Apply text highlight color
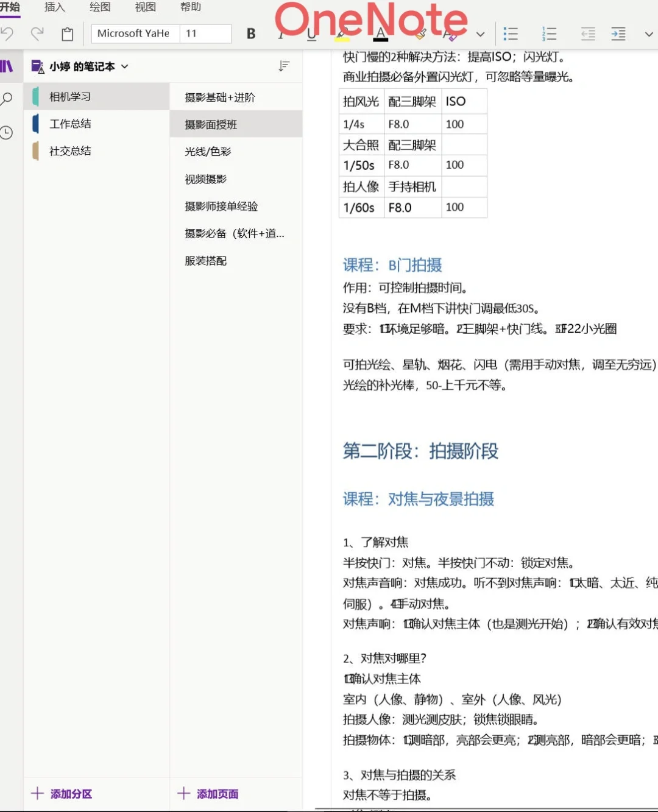The image size is (658, 812). pos(342,34)
